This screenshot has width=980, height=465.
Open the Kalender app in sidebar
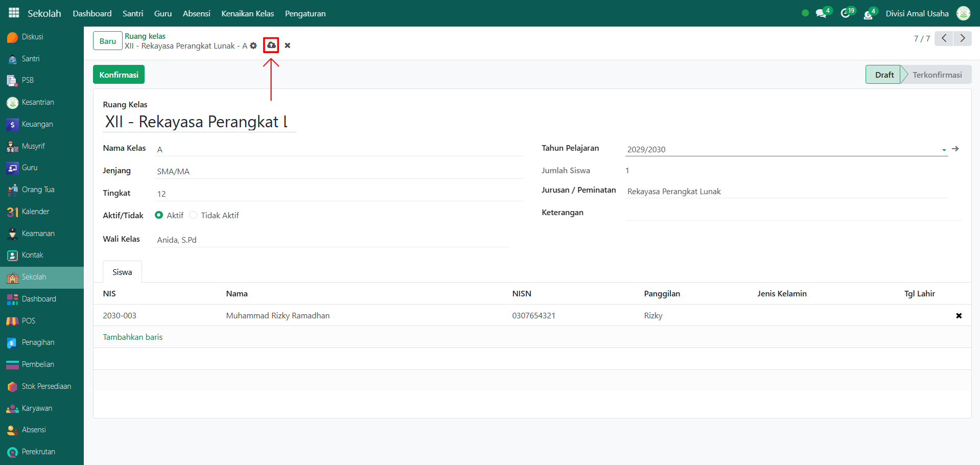click(x=35, y=212)
